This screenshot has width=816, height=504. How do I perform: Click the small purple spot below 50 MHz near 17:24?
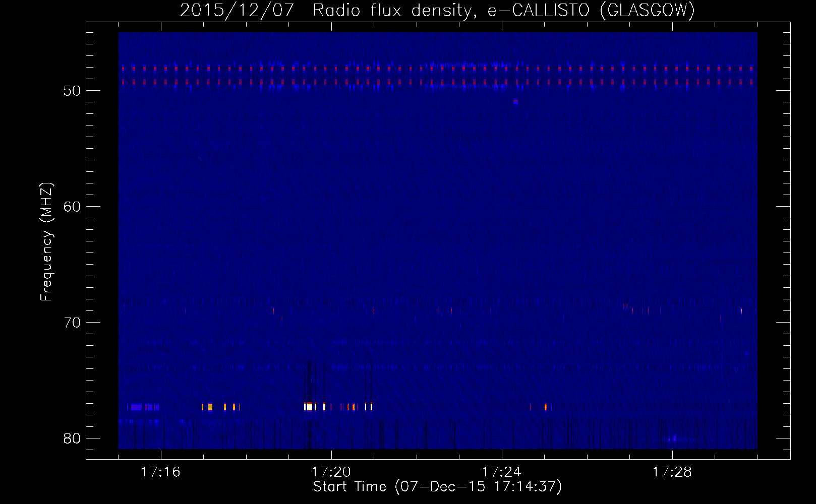pos(515,102)
